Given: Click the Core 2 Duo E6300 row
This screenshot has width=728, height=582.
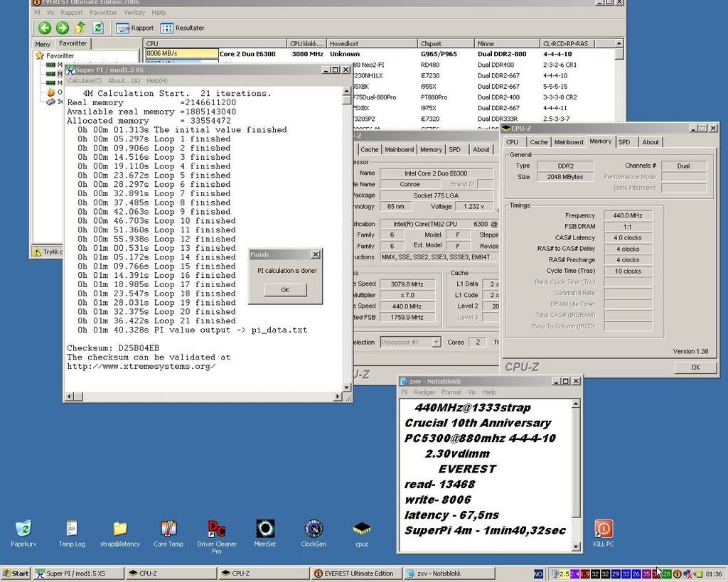Looking at the screenshot, I should [x=380, y=54].
